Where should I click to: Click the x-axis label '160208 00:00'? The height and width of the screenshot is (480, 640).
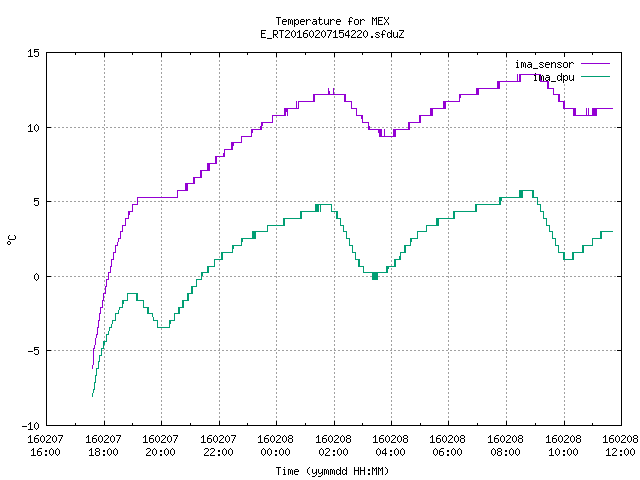(x=276, y=445)
